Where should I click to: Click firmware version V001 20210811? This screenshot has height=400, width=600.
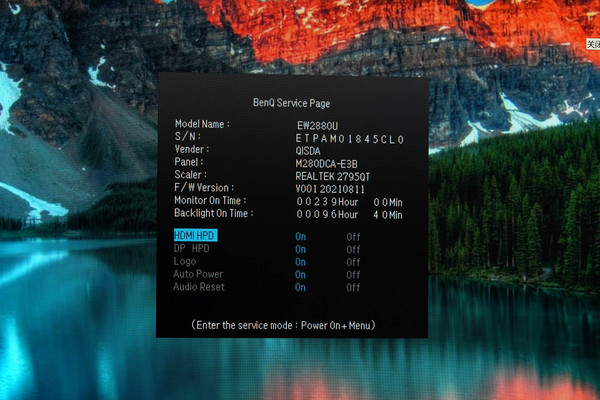(x=330, y=189)
